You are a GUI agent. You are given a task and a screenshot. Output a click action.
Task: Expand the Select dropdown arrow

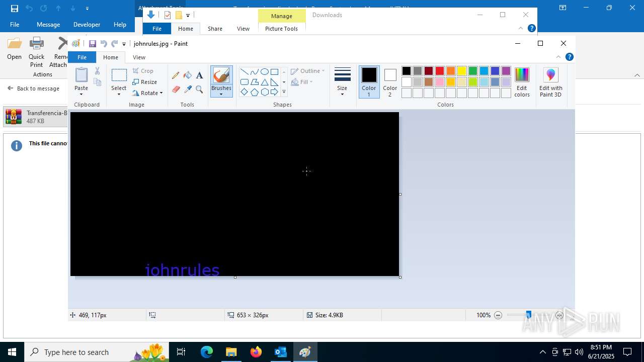[x=119, y=94]
